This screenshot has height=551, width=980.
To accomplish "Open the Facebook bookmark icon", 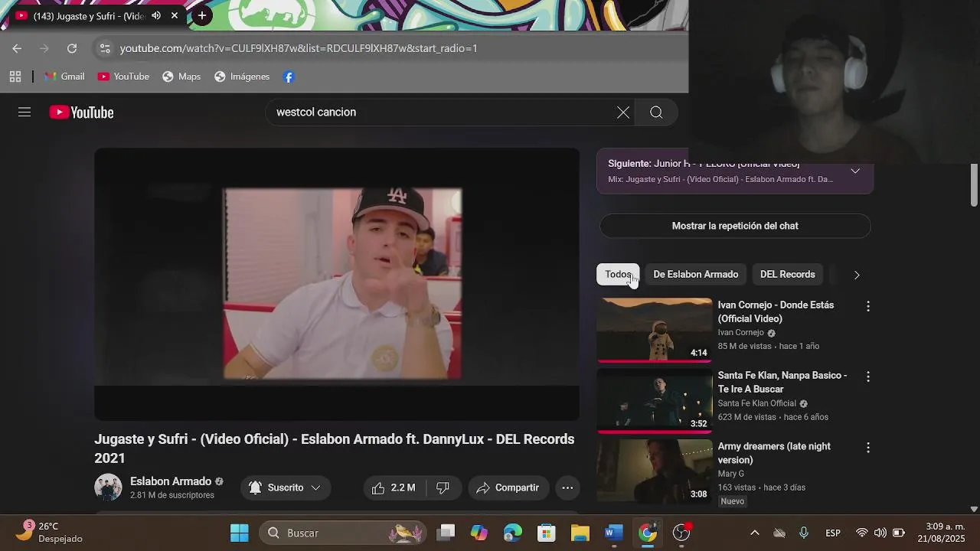I will (x=289, y=77).
